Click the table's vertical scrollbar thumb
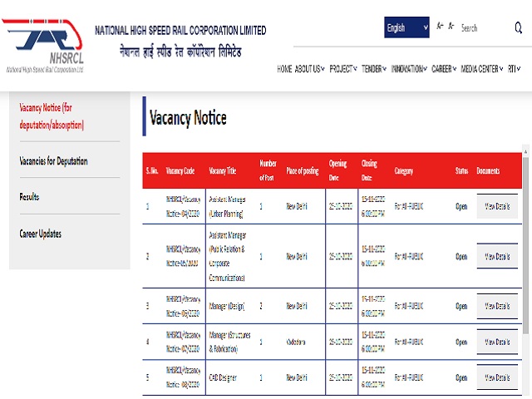Image resolution: width=532 pixels, height=399 pixels. pyautogui.click(x=525, y=244)
